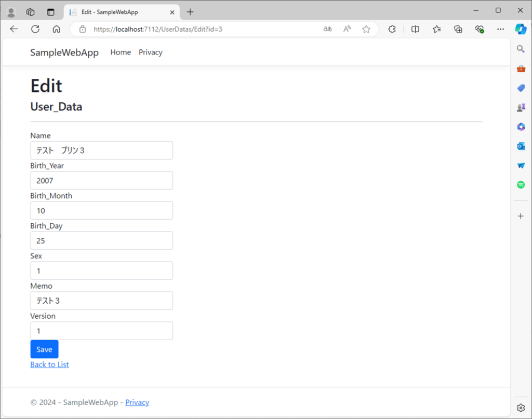
Task: Refresh the page with reload icon
Action: (35, 29)
